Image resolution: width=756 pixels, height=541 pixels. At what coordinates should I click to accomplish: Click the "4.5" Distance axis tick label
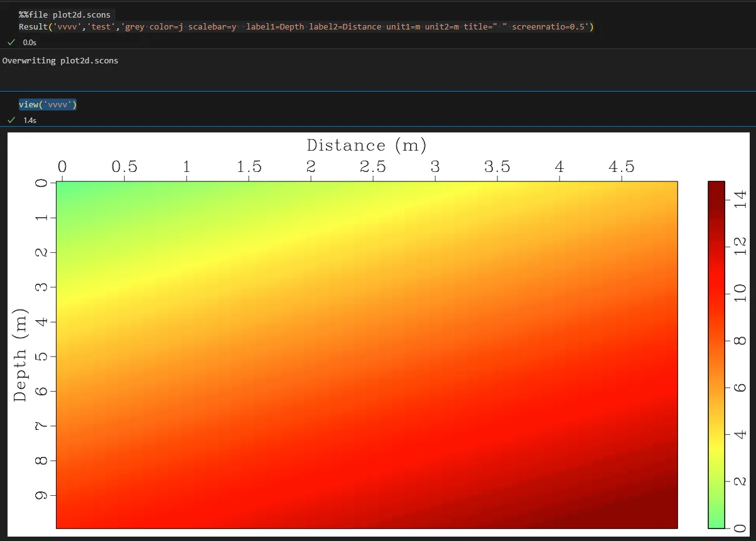click(622, 167)
